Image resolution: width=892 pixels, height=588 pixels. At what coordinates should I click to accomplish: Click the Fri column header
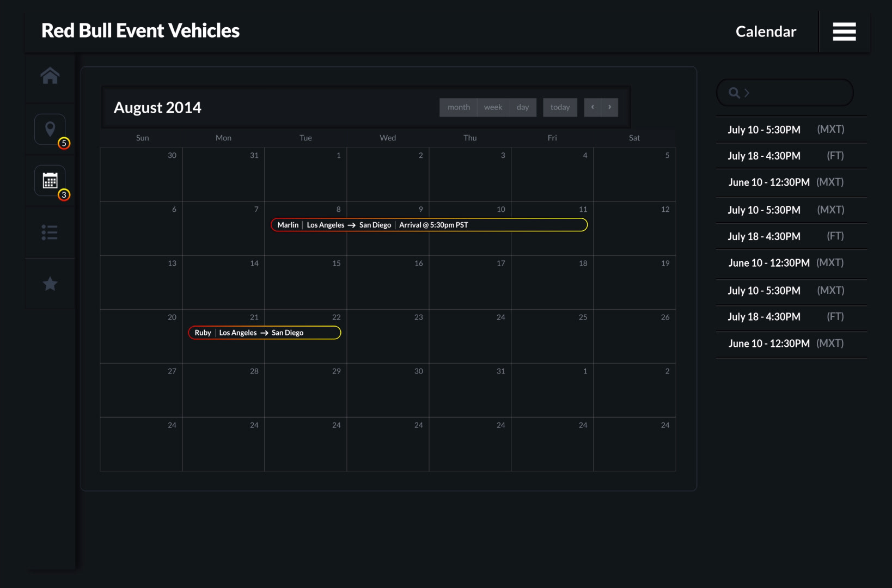click(x=552, y=138)
